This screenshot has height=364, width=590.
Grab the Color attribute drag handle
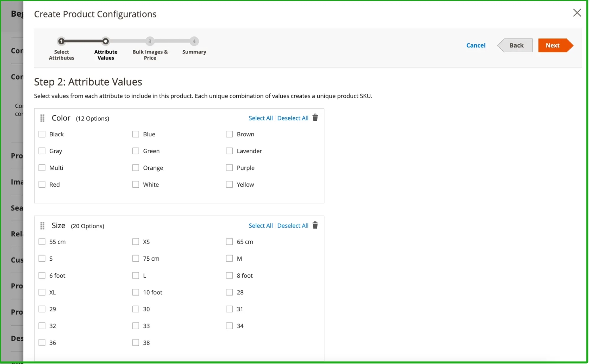42,118
